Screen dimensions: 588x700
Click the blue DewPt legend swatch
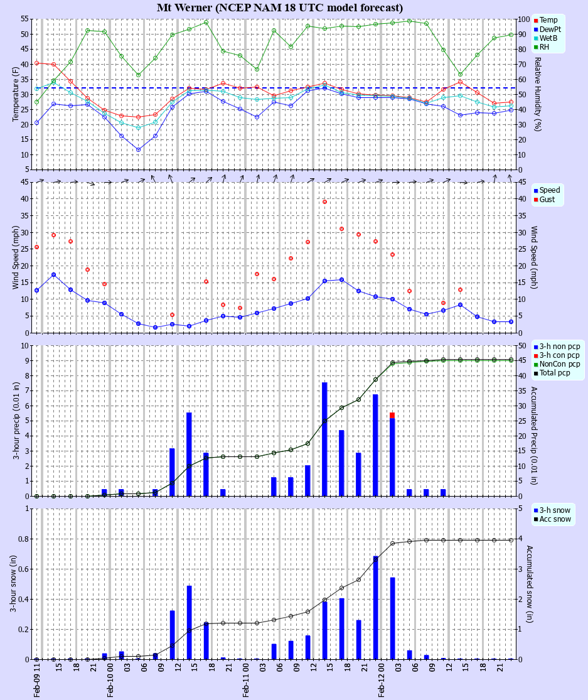(x=536, y=29)
